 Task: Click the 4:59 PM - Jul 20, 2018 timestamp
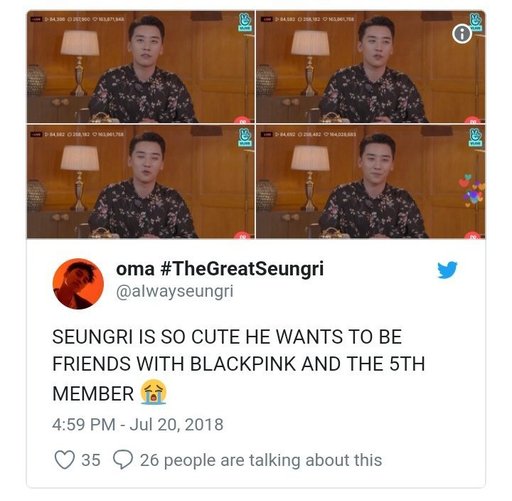(138, 424)
